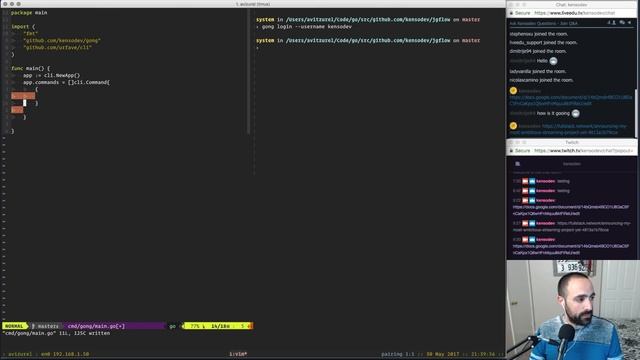Click yellow avatar beside the fullstack.network link message
Screen dimensions: 640x360
[x=513, y=126]
